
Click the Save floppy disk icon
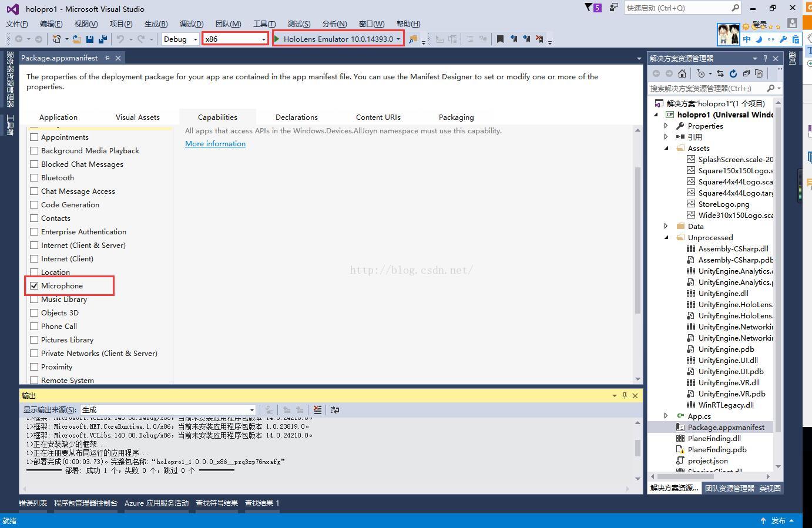[x=90, y=39]
